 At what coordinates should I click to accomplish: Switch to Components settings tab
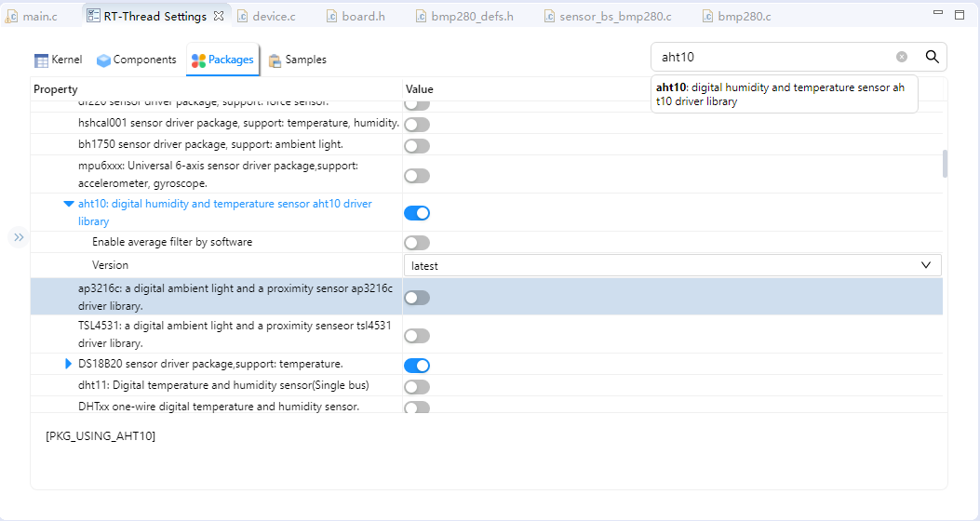tap(136, 60)
